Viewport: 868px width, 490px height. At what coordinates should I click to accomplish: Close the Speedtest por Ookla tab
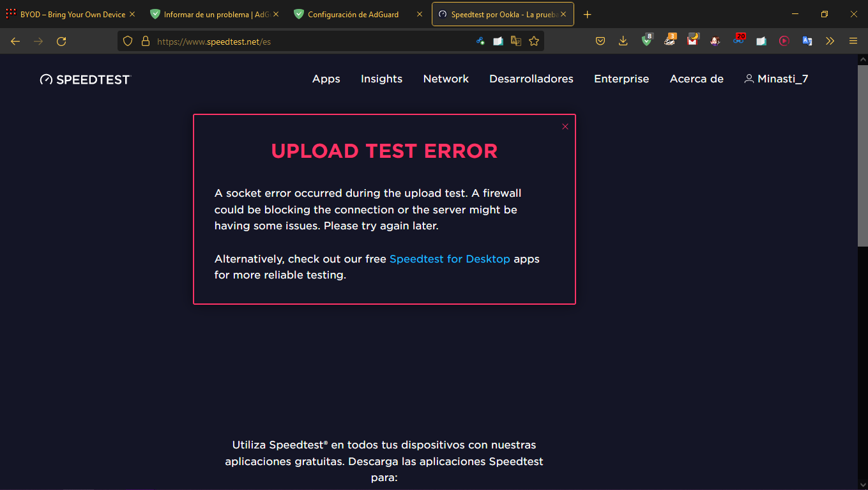click(x=563, y=14)
